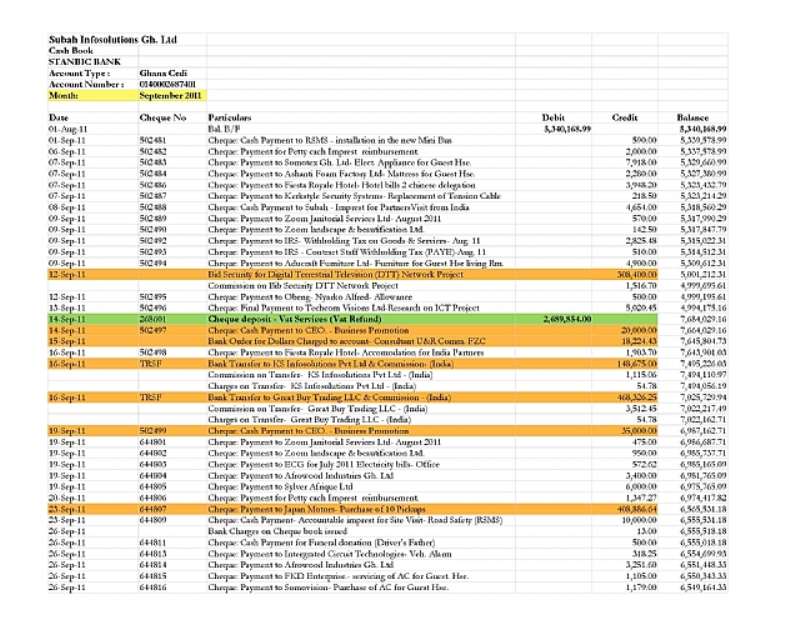Select cheque number '644816' cell
Viewport: 800px width, 619px height.
click(x=153, y=587)
